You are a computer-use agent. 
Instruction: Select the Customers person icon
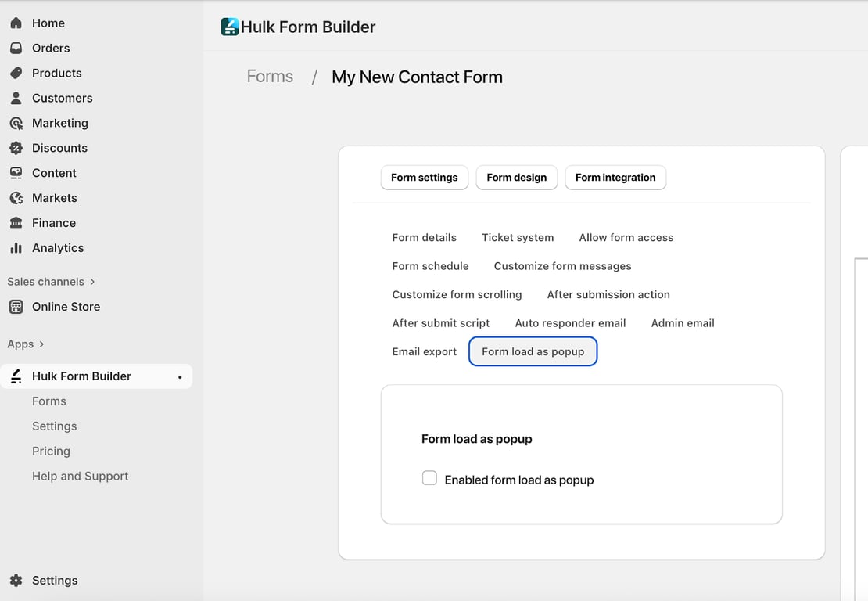pos(16,99)
